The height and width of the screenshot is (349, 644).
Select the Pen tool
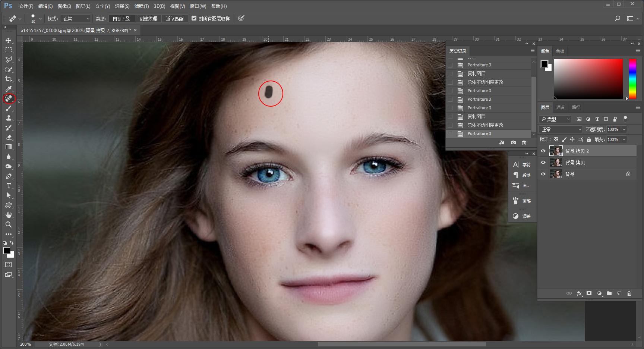tap(9, 176)
